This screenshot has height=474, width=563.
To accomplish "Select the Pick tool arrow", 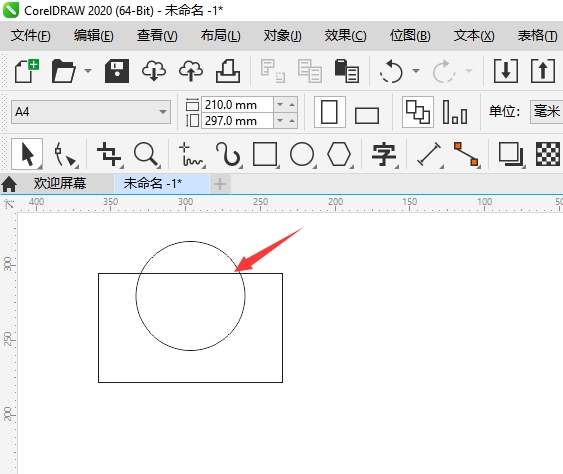I will (x=27, y=154).
